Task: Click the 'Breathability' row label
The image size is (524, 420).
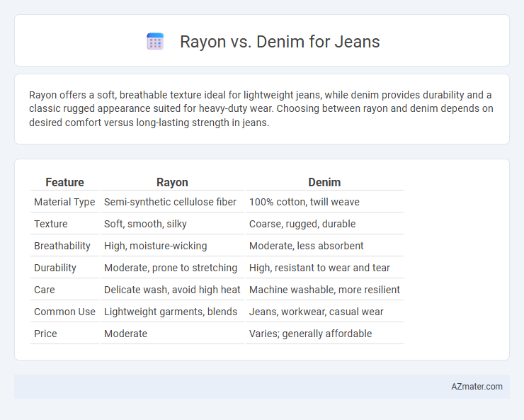Action: coord(65,246)
